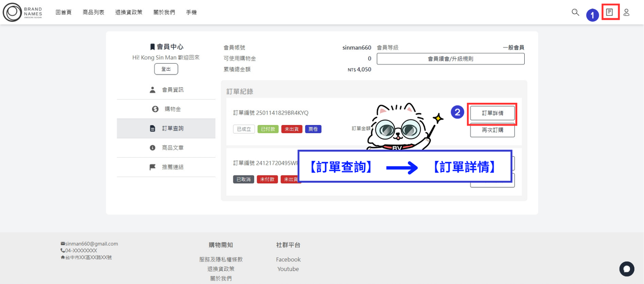This screenshot has height=284, width=644.
Task: Click the green 已付款 status tag
Action: [x=268, y=129]
